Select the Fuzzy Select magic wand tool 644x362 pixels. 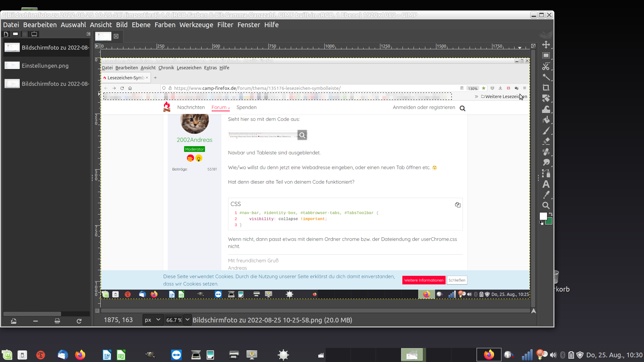[546, 77]
